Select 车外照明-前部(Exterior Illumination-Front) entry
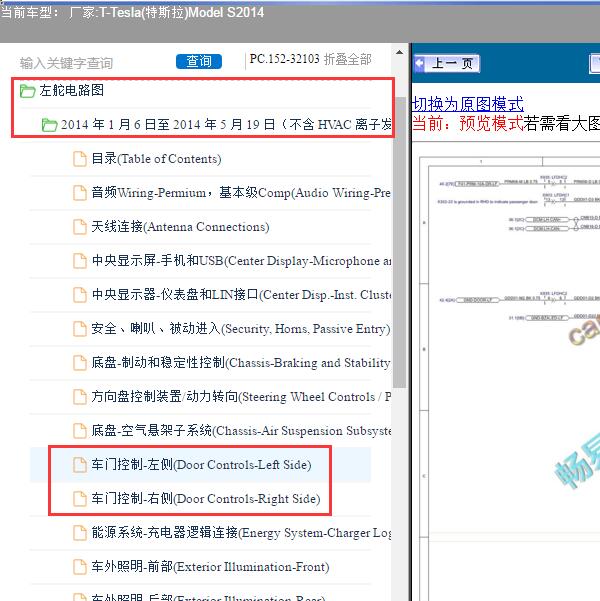 click(x=210, y=567)
